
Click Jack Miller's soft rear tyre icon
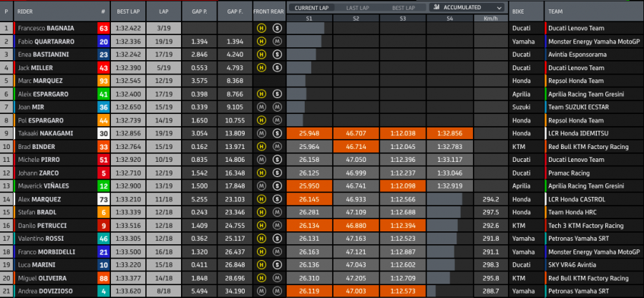[277, 67]
